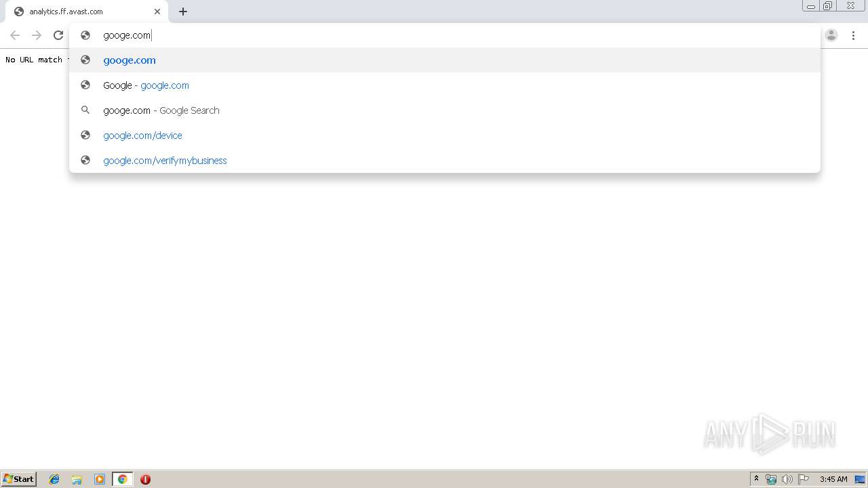This screenshot has height=488, width=868.
Task: Click the 3:45 AM system clock
Action: 833,479
